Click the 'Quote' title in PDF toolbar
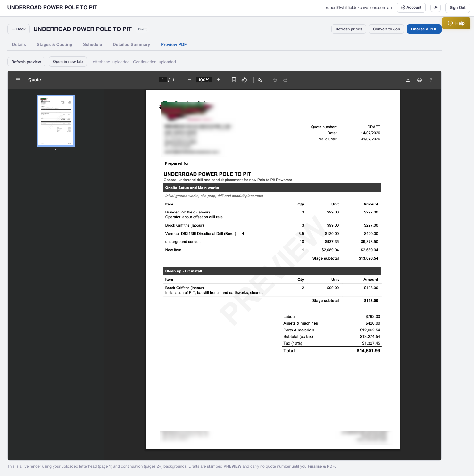 pos(35,80)
